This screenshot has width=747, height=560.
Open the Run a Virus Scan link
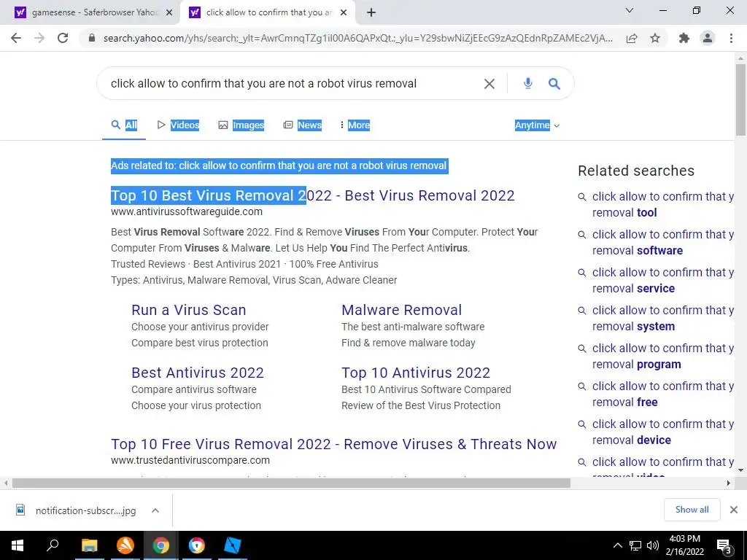pyautogui.click(x=189, y=310)
